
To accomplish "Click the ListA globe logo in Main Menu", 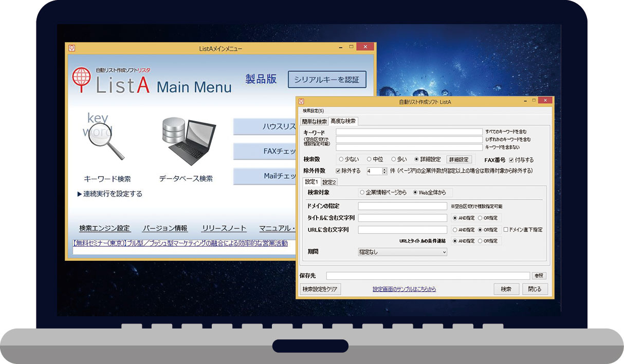I will pos(81,80).
